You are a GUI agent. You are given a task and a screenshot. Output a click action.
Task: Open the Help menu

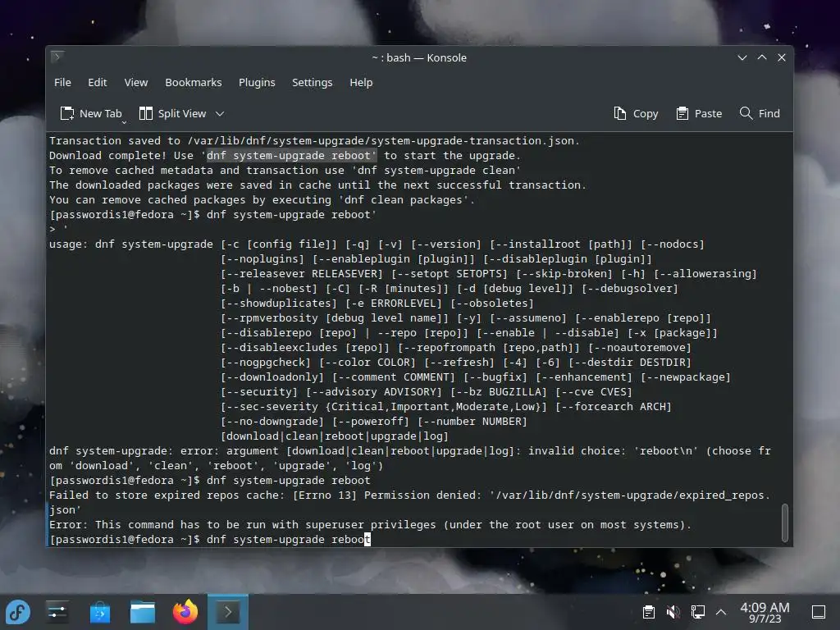pos(361,83)
